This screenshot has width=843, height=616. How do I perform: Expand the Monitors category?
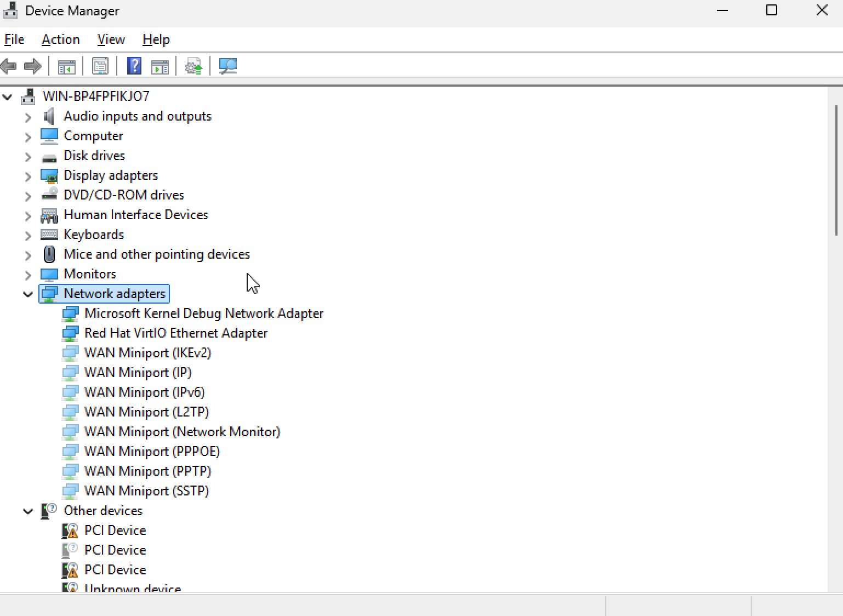pyautogui.click(x=28, y=275)
